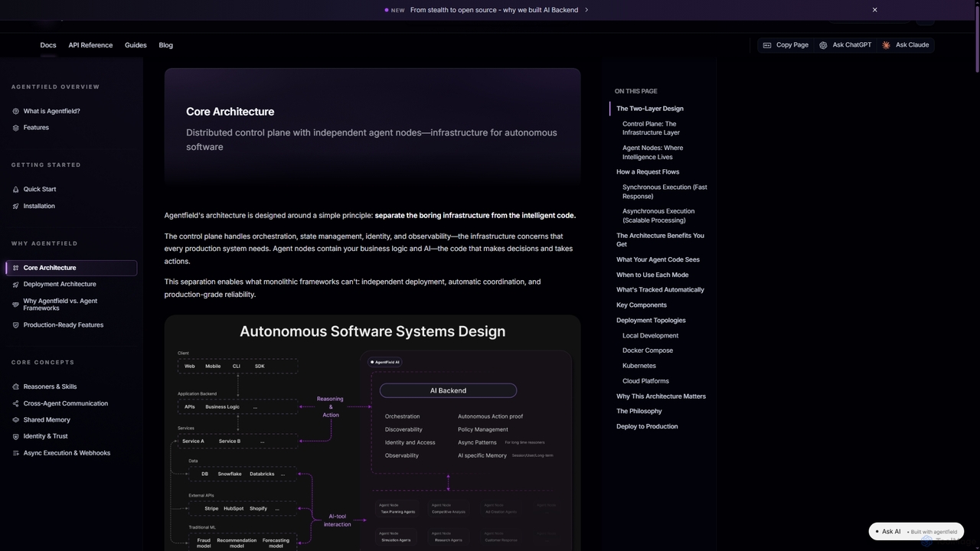Jump to Cloud Platforms subsection
Viewport: 980px width, 551px height.
645,381
